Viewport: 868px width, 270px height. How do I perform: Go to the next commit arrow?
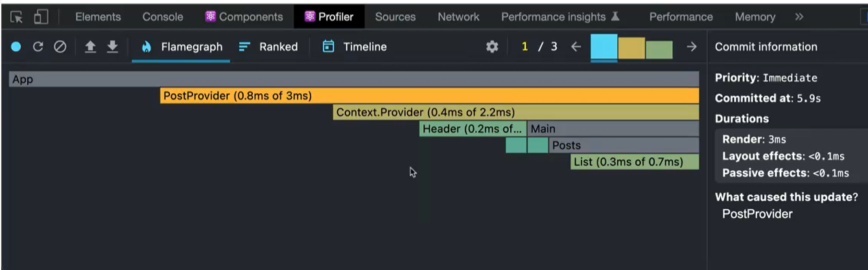tap(691, 47)
